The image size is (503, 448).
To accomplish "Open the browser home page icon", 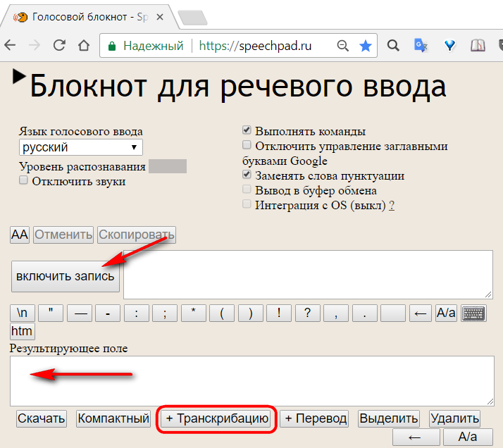I will click(x=84, y=45).
